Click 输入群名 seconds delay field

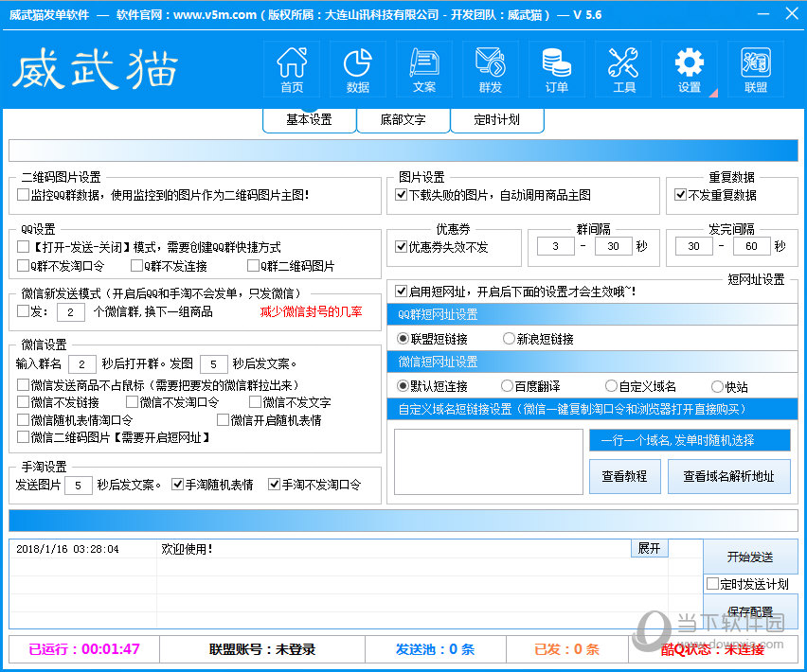point(81,364)
